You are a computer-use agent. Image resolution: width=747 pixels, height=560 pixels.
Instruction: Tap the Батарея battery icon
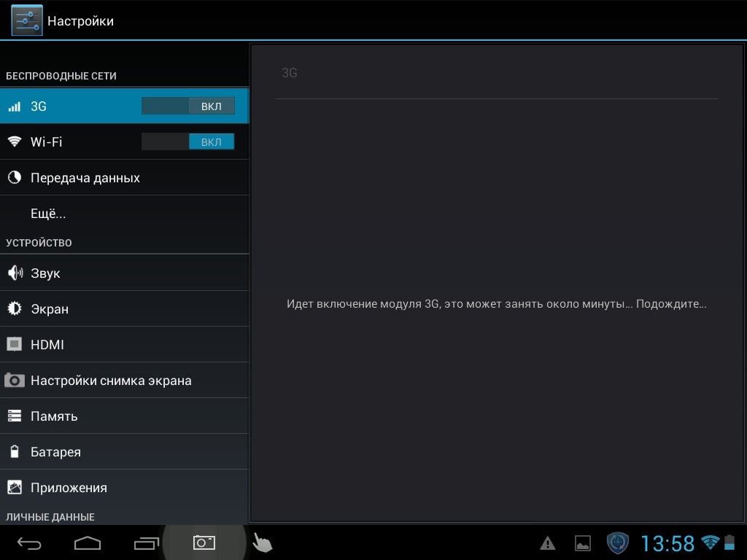point(15,452)
